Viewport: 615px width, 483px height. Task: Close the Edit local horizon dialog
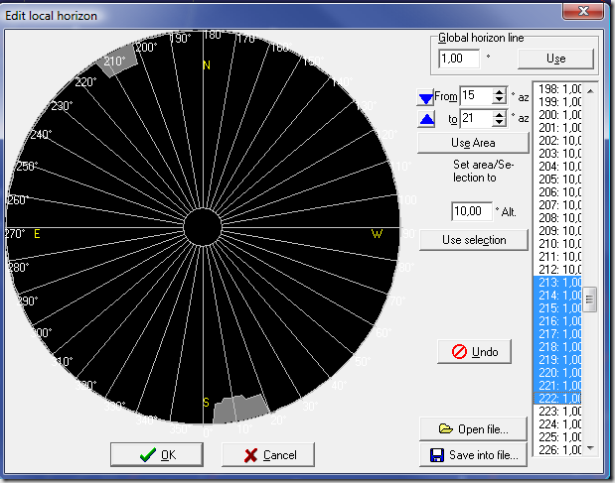coord(582,9)
